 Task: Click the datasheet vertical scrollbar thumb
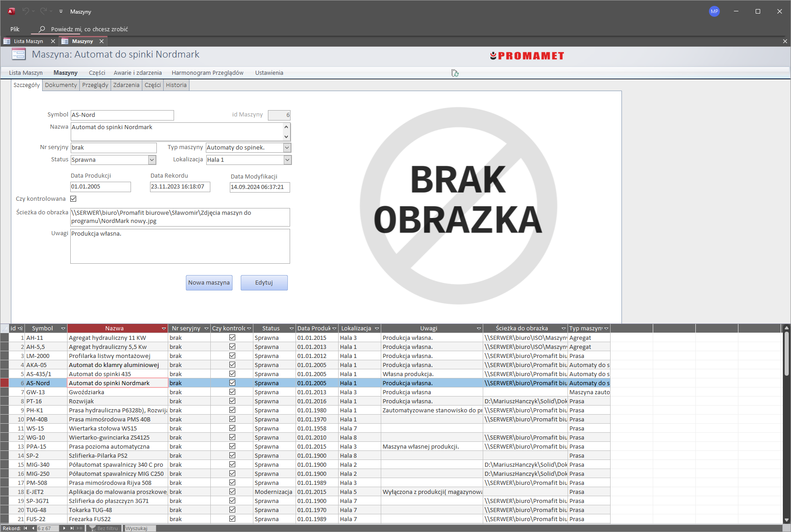787,354
